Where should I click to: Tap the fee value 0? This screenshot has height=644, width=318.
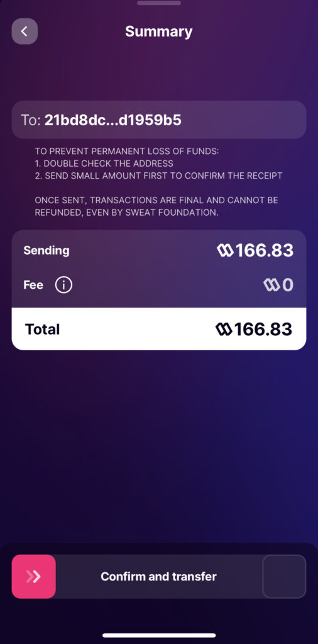click(x=288, y=286)
